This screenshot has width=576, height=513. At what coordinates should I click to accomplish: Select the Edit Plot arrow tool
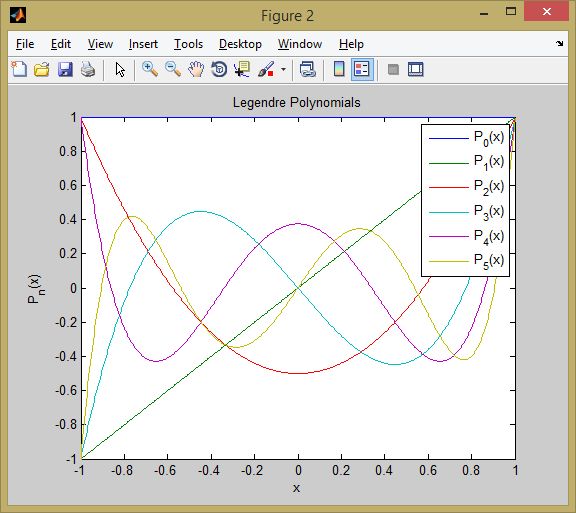click(x=120, y=69)
